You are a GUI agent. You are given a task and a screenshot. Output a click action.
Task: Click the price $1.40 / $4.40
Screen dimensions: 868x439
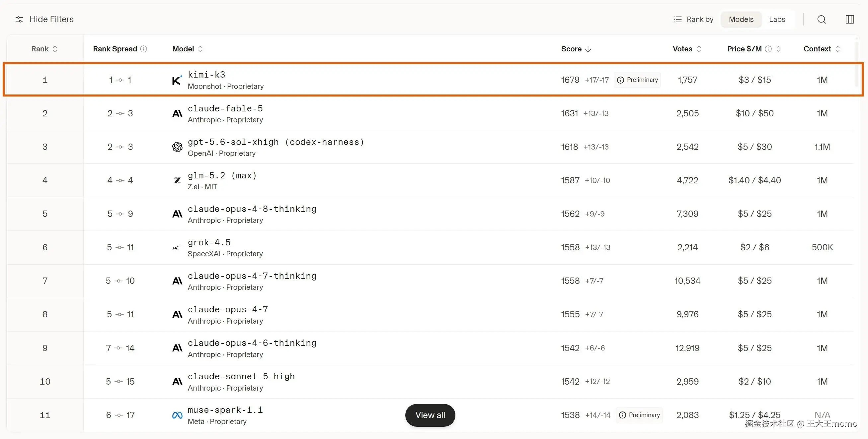754,180
